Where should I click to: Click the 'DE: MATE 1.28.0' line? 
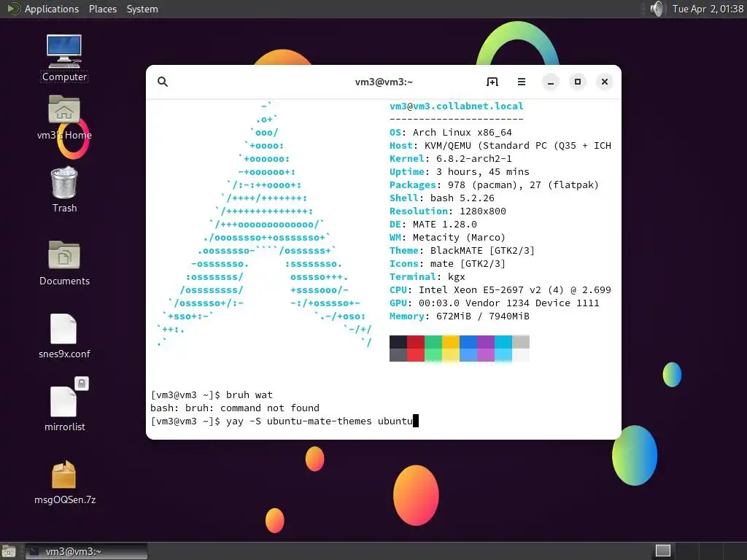(433, 225)
